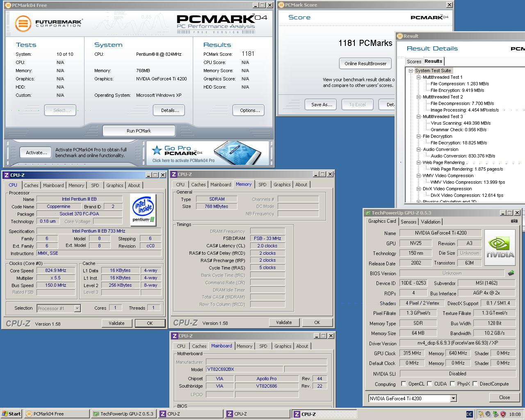Click the Run PCMark button
Screen dimensions: 525x420
(x=139, y=131)
